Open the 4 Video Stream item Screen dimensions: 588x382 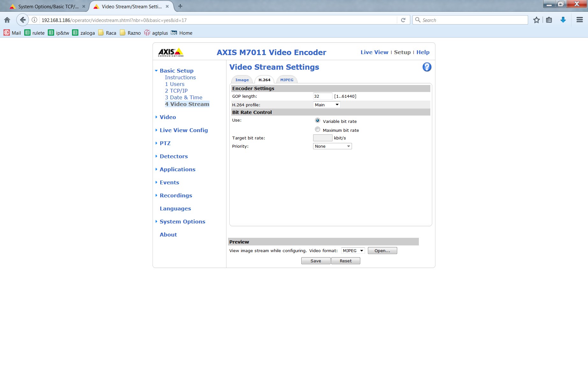(x=187, y=104)
